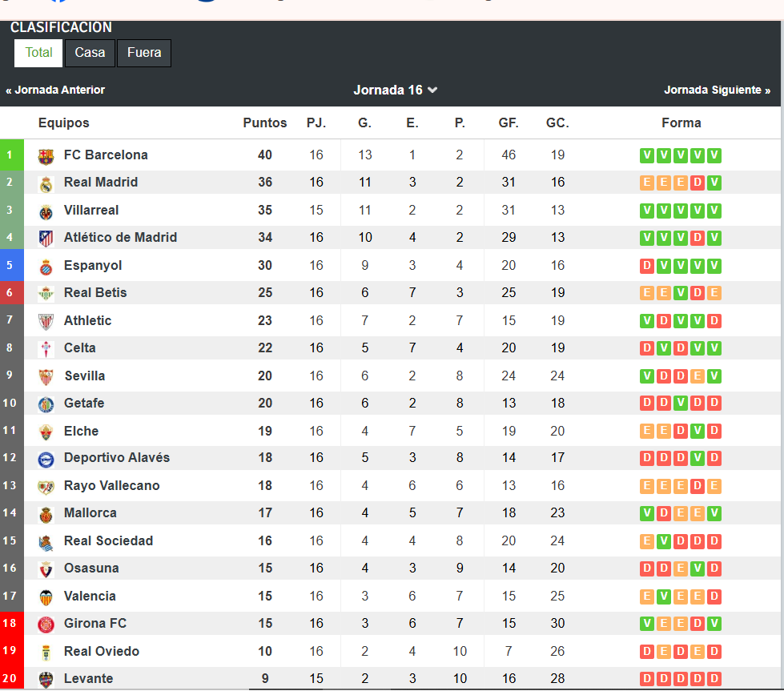
Task: Click the Real Madrid crest icon
Action: 46,184
